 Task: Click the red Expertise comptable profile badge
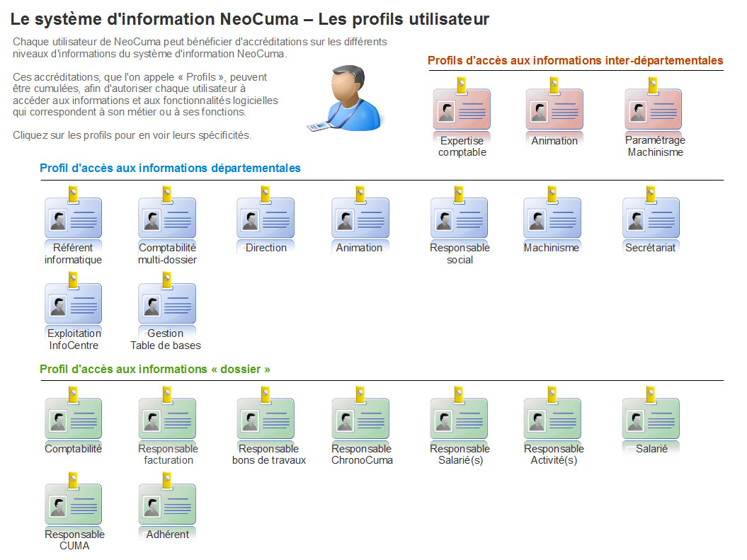462,108
